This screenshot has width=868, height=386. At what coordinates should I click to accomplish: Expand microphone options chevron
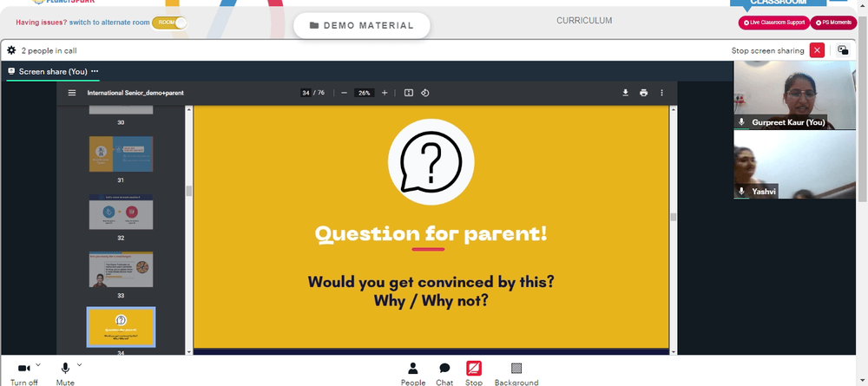pos(79,364)
